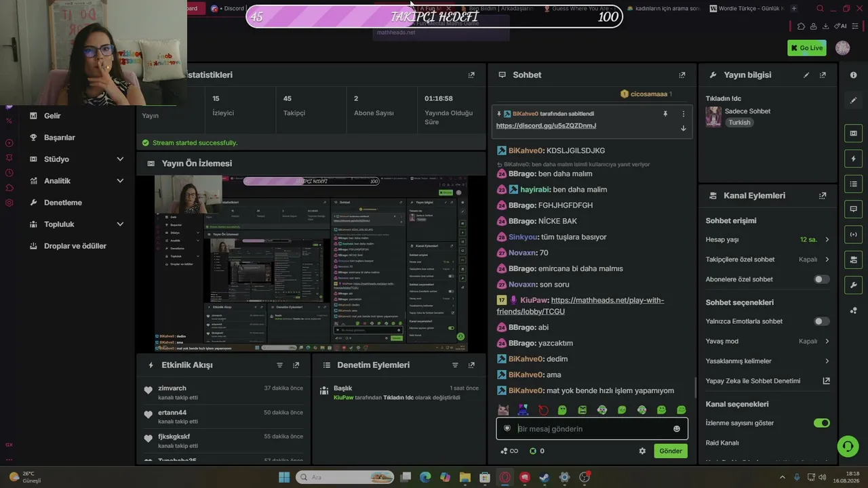Send the chat message with Gönder
The image size is (868, 488).
(671, 451)
